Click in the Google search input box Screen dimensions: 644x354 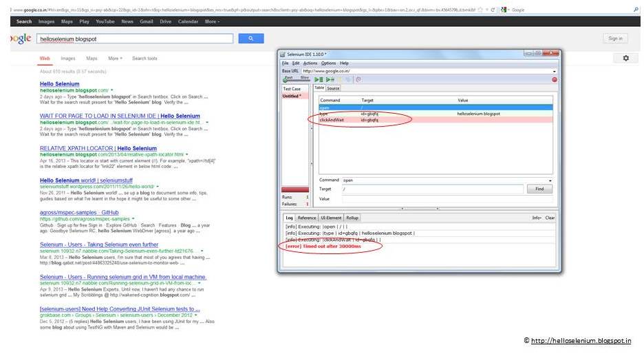(x=135, y=39)
